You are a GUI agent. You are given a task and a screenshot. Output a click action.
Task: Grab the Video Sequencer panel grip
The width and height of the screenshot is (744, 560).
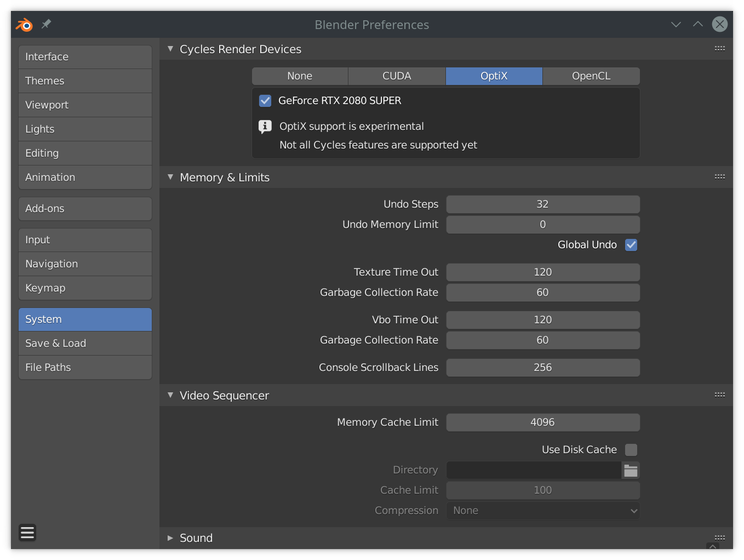point(720,395)
